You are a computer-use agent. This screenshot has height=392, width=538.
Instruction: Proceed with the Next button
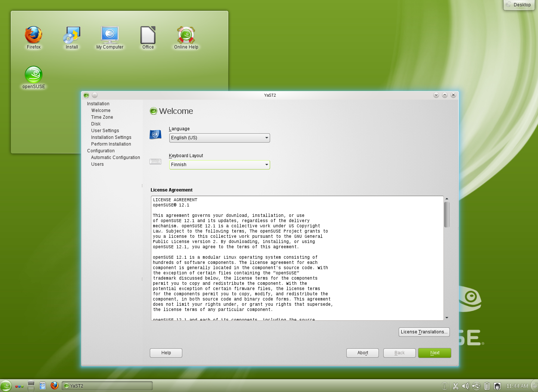(x=435, y=353)
